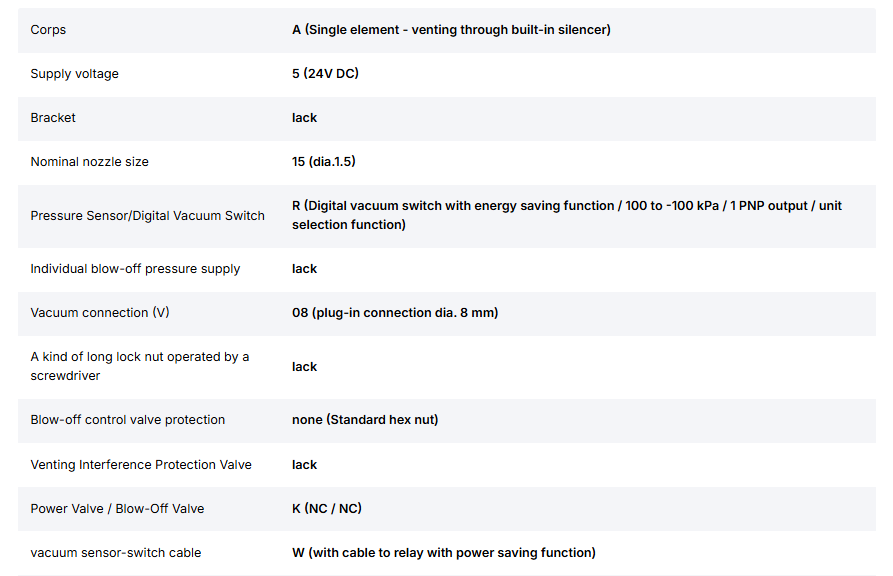Click the Bracket row label
The image size is (893, 576).
click(x=53, y=117)
